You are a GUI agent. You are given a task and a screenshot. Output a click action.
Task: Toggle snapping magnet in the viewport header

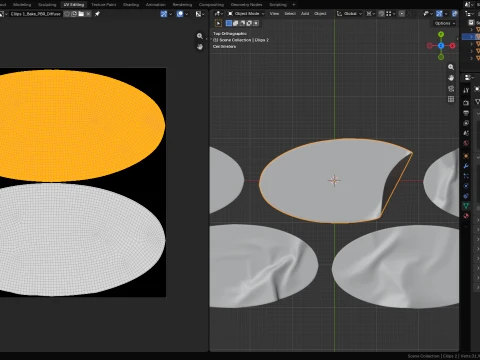(381, 14)
